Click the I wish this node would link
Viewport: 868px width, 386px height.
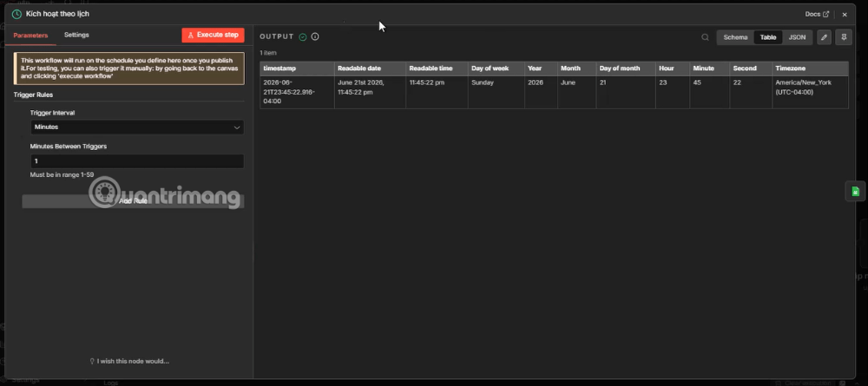tap(129, 361)
